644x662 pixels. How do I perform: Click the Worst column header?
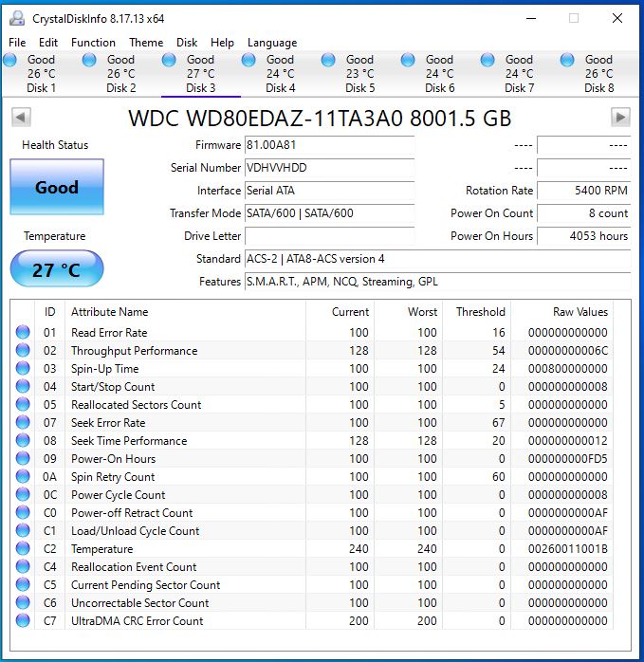(409, 312)
